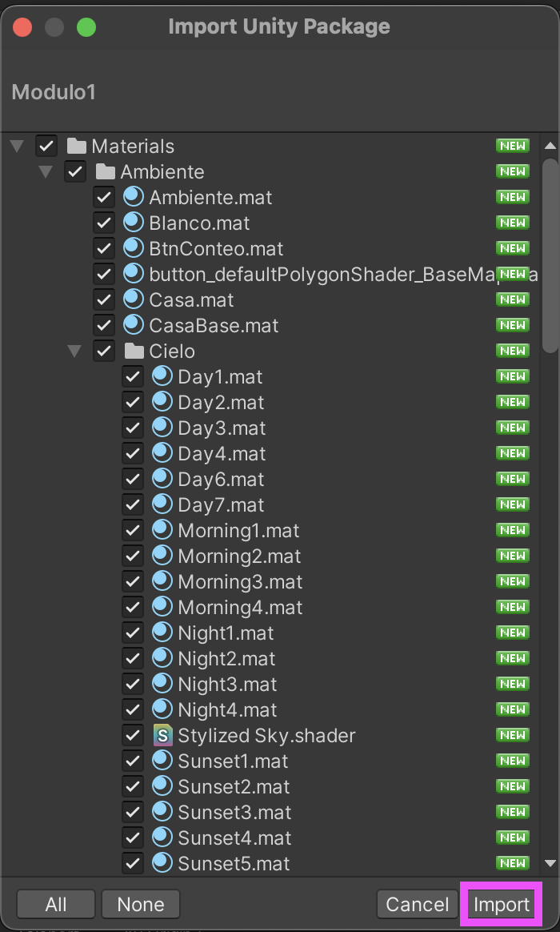
Task: Select the Morning3.mat row text
Action: click(x=240, y=581)
